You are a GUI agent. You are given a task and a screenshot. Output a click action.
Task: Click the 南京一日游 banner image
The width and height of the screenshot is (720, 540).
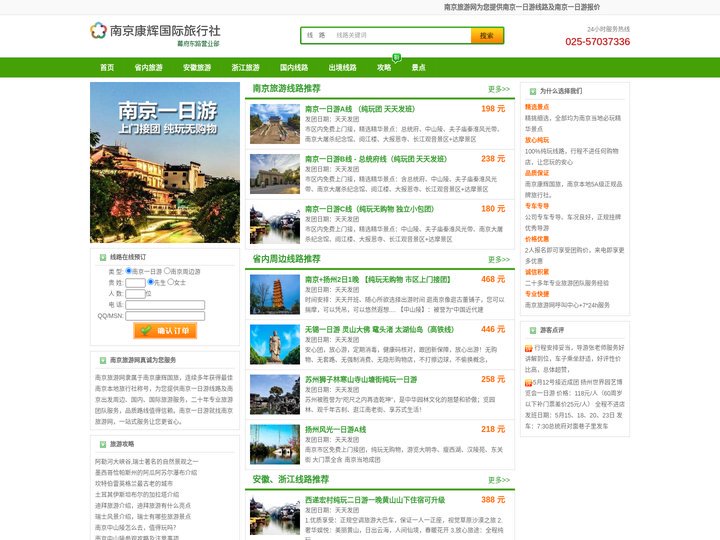165,163
